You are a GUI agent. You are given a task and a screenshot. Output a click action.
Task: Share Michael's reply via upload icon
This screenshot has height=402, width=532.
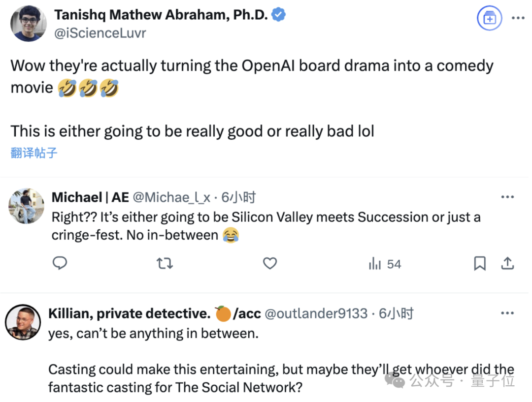(x=507, y=264)
